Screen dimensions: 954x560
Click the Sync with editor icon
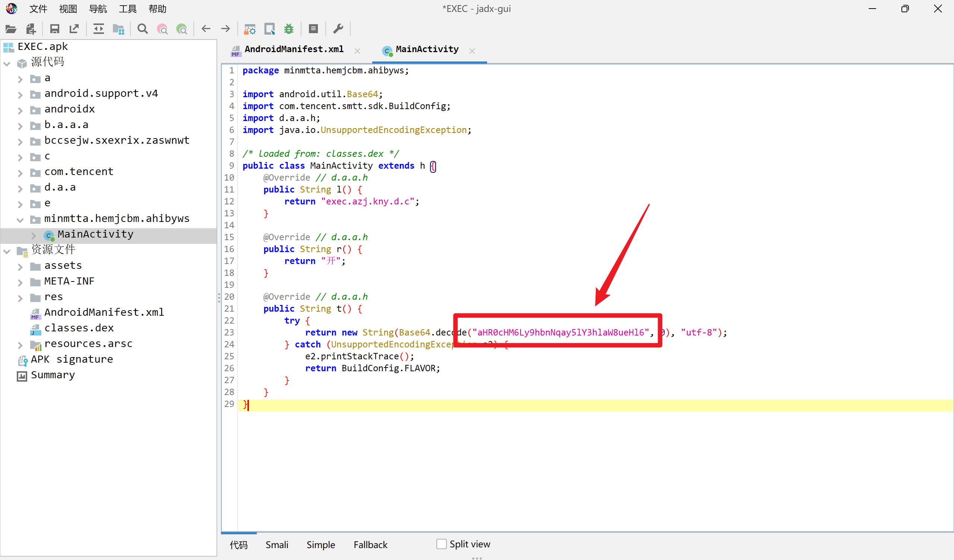(99, 29)
